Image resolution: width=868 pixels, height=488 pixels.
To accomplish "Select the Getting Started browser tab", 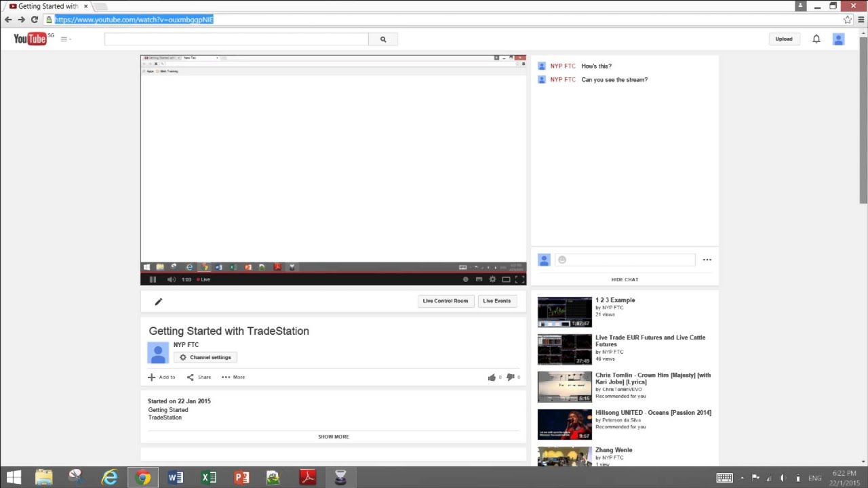I will click(47, 6).
